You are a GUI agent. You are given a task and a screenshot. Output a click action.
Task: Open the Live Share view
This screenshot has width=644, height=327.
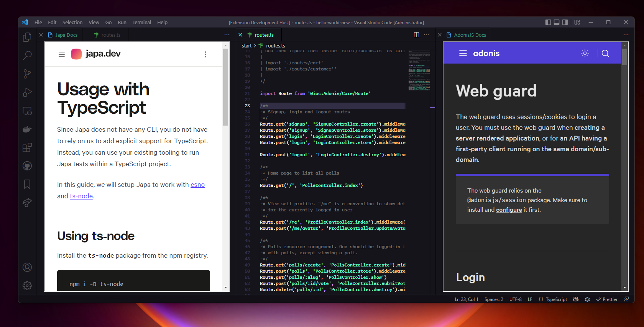tap(27, 203)
